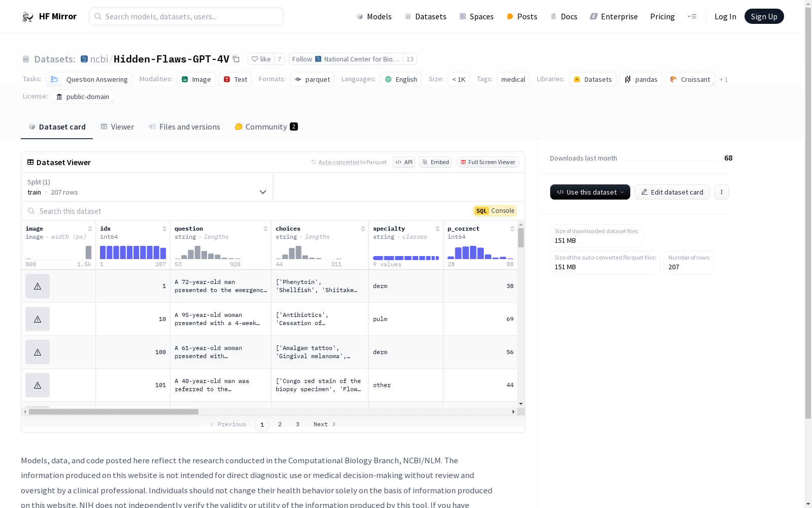
Task: Click image warning icon in row 101
Action: [38, 385]
